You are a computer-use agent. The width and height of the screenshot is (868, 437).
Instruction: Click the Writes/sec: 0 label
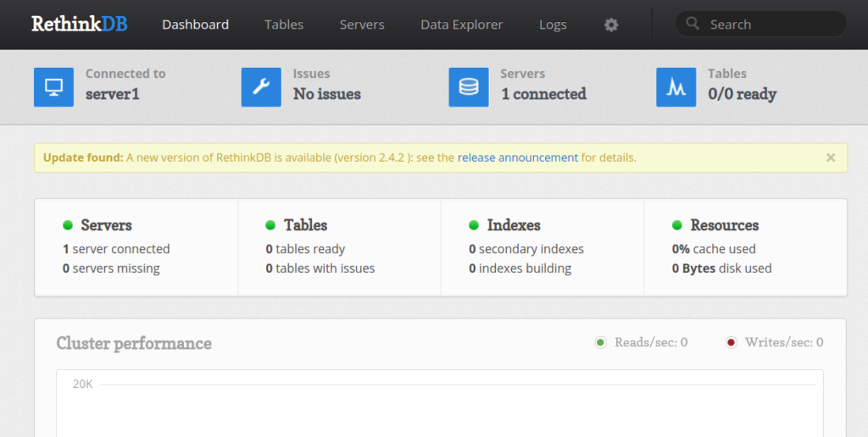point(784,342)
